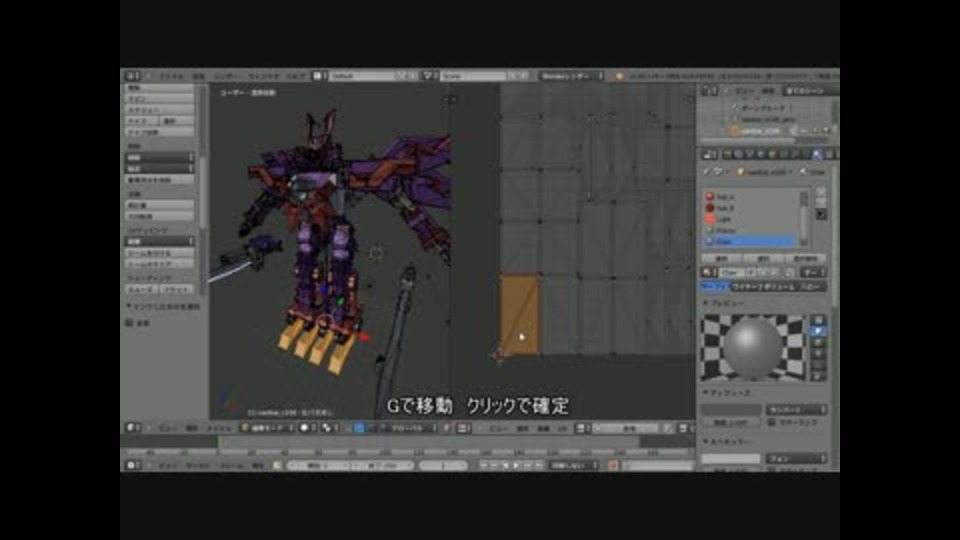Screen dimensions: 960x540
Task: Add a material slot with plus button
Action: point(821,192)
